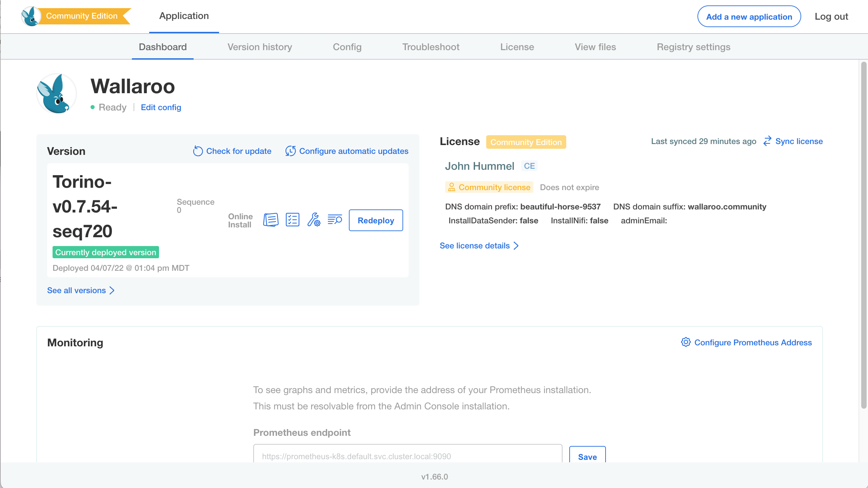This screenshot has height=488, width=868.
Task: Click Add a new application button
Action: 749,17
